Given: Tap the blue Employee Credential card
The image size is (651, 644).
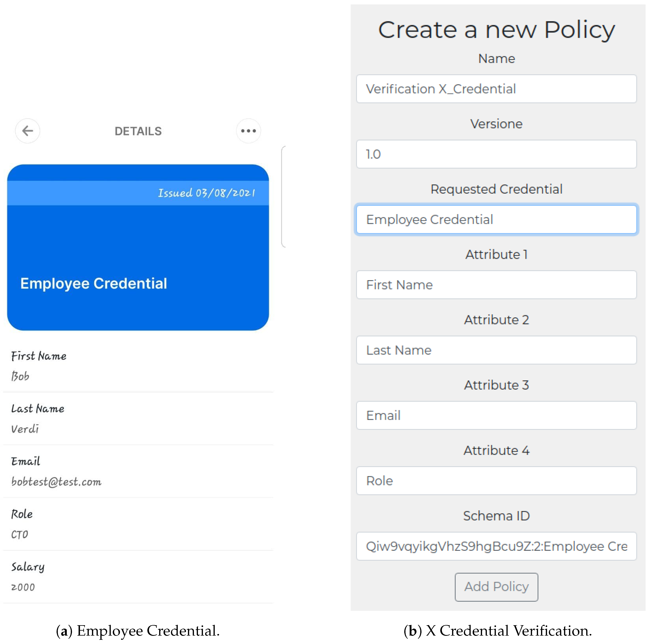Looking at the screenshot, I should [138, 263].
